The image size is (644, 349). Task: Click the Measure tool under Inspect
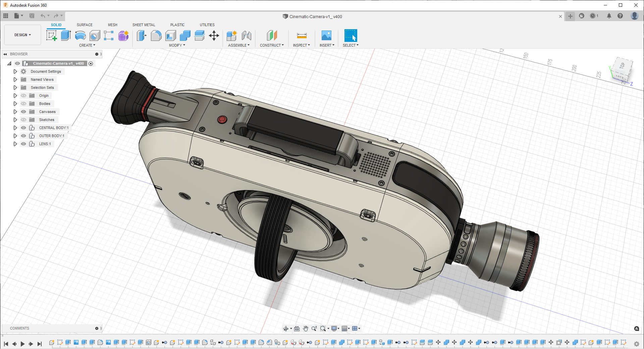[302, 36]
